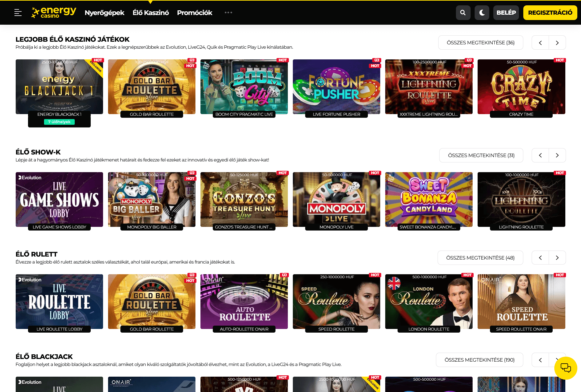
Task: Open Sweet Bonanza Candyland
Action: [429, 200]
